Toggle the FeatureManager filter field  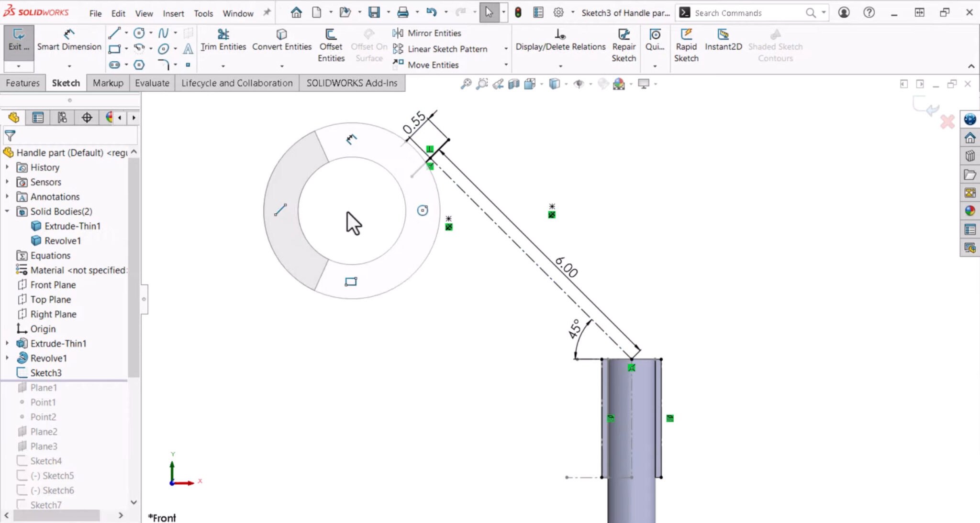[x=10, y=135]
